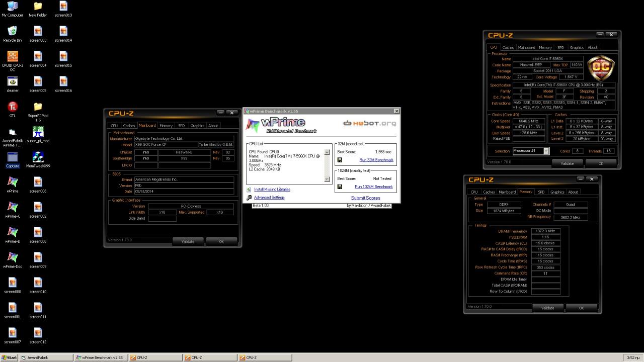Image resolution: width=644 pixels, height=362 pixels.
Task: Open the Windows Start button
Action: [9, 357]
